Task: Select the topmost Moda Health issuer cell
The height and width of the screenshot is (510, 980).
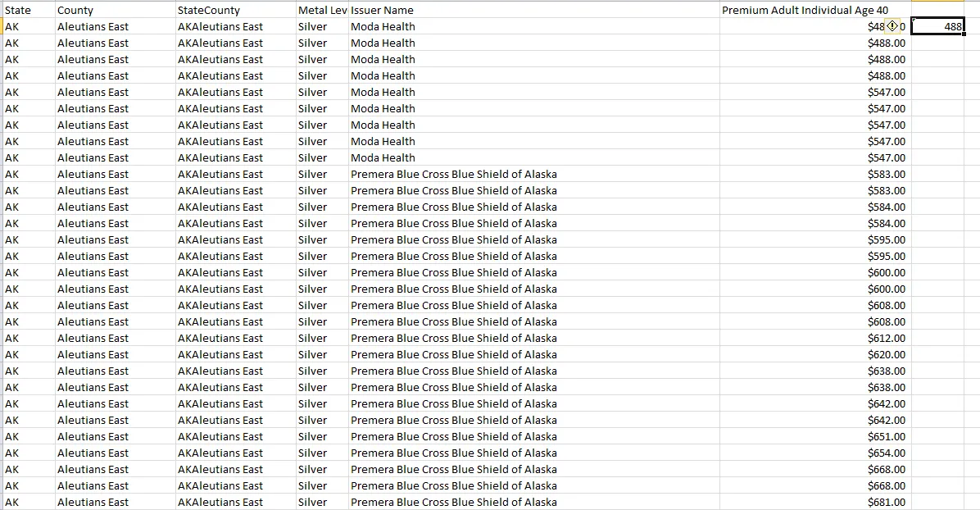Action: click(x=383, y=26)
